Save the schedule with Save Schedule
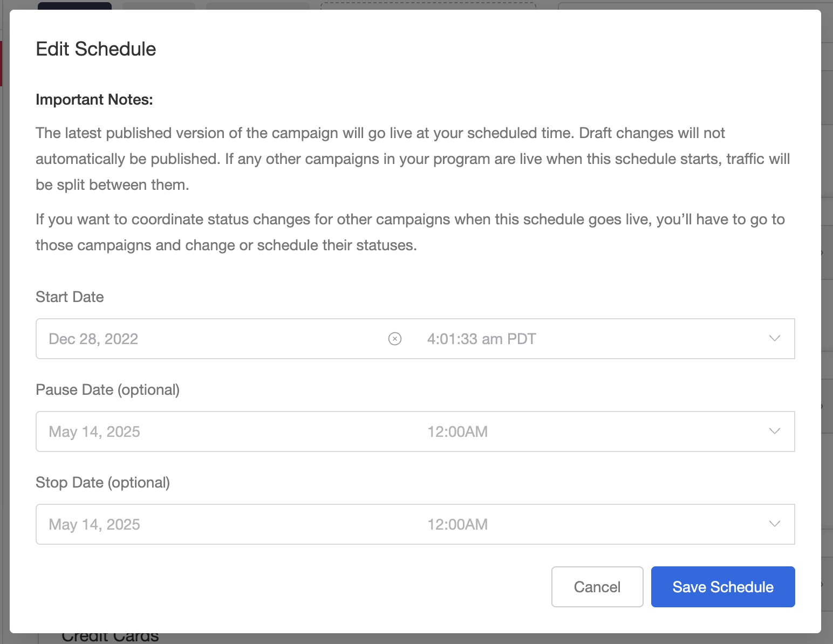Image resolution: width=833 pixels, height=644 pixels. [x=723, y=587]
